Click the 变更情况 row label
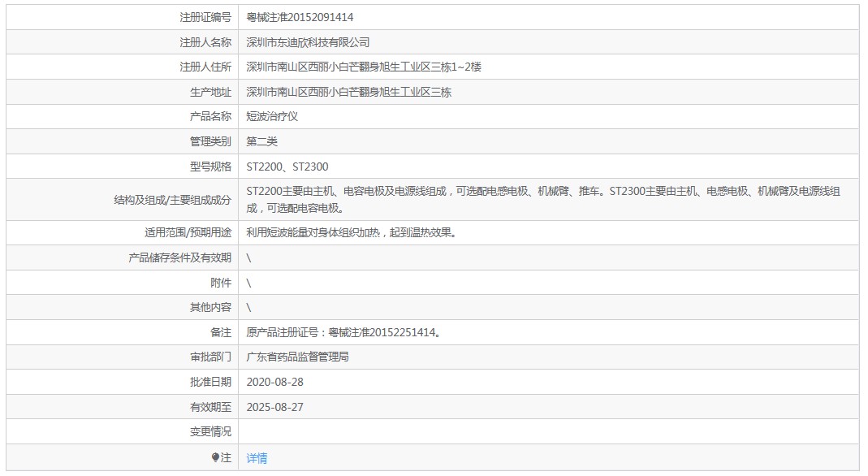This screenshot has width=868, height=476. pos(210,431)
